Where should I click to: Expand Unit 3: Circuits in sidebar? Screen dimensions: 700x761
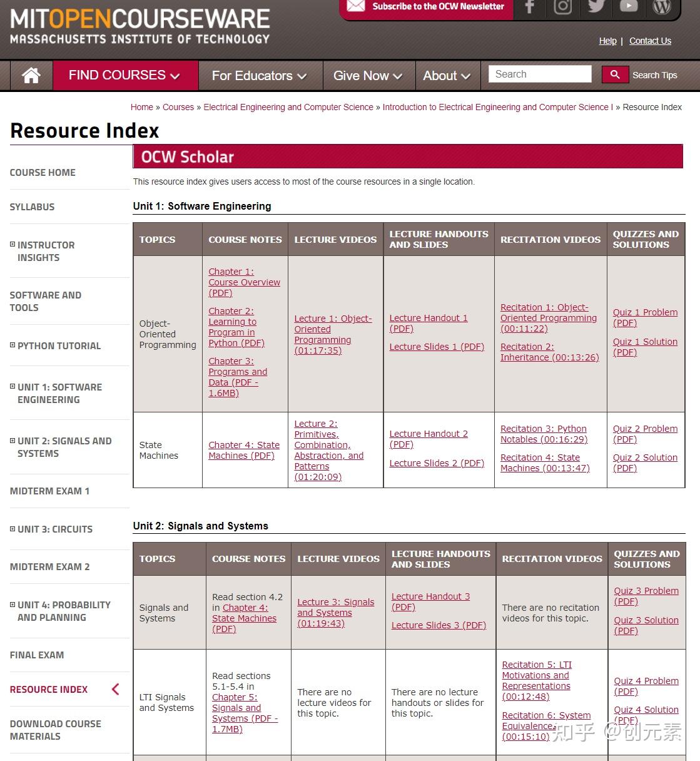(13, 528)
